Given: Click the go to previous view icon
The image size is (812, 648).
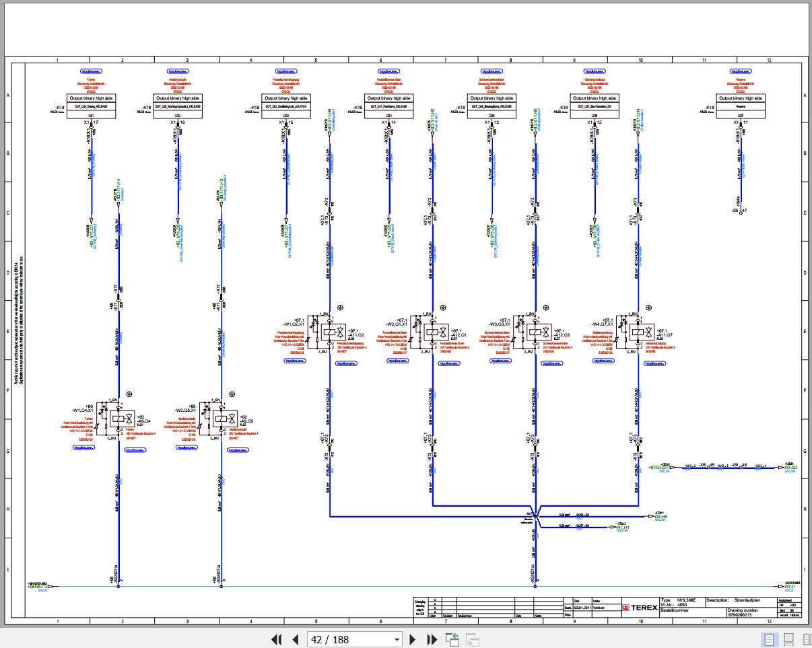Looking at the screenshot, I should [452, 639].
